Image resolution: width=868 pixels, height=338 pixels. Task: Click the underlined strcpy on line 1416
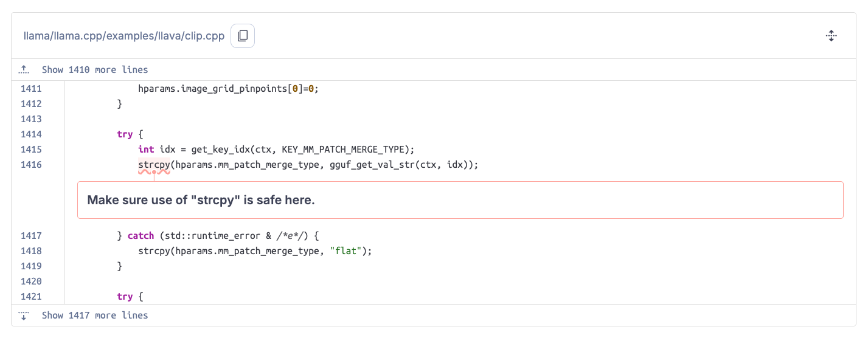(154, 165)
